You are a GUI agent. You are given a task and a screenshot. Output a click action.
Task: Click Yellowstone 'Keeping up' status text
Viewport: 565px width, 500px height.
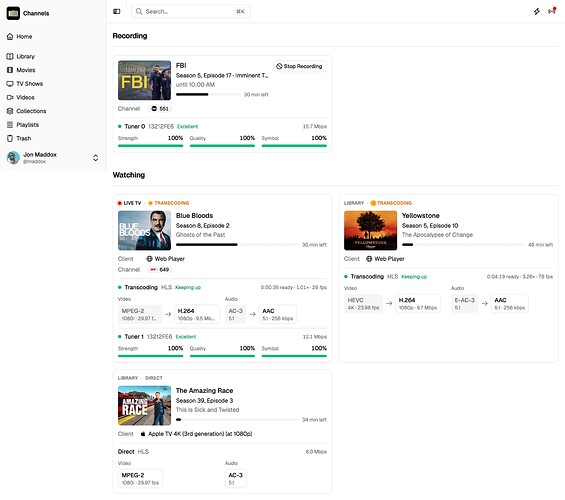[x=414, y=277]
